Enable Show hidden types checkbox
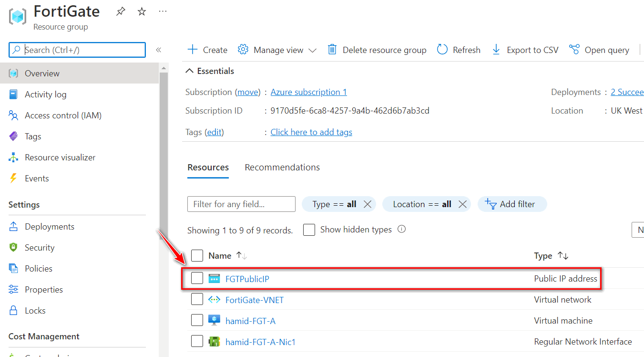 tap(309, 230)
